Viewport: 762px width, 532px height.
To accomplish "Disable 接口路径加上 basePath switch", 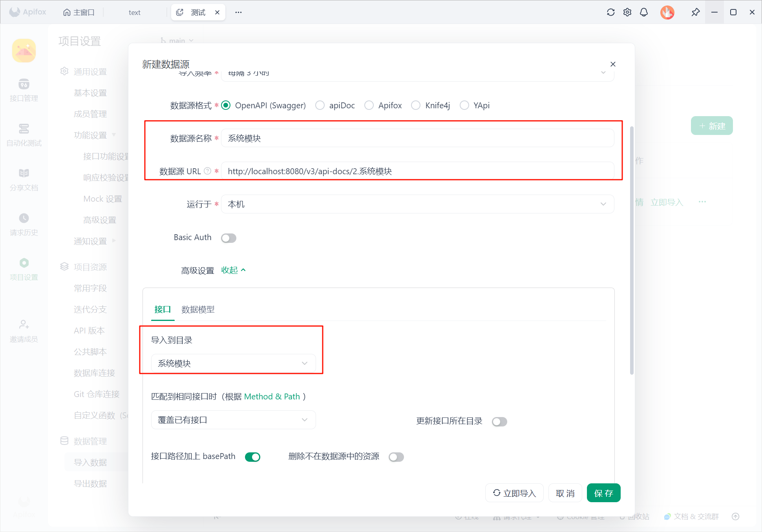I will coord(252,457).
